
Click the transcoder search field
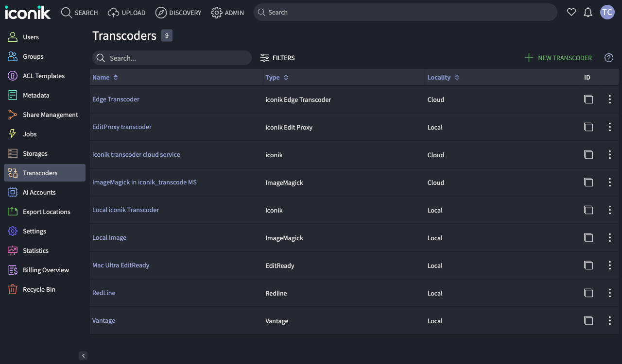172,58
